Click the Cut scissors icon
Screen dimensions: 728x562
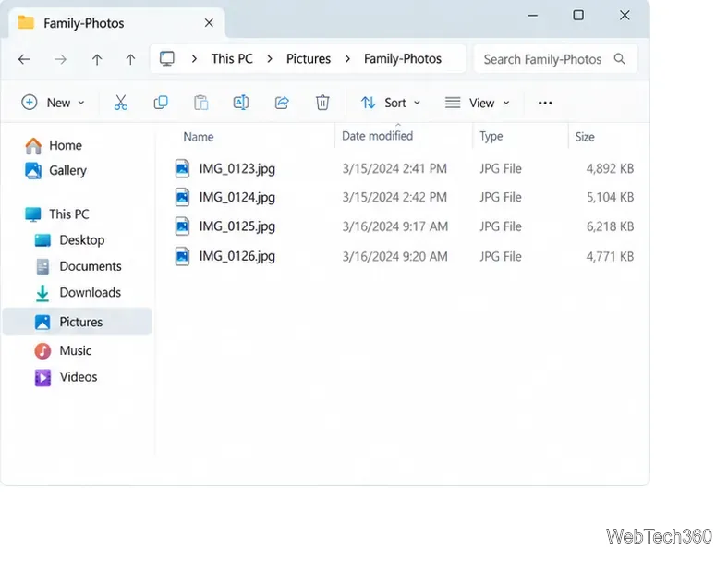point(121,103)
